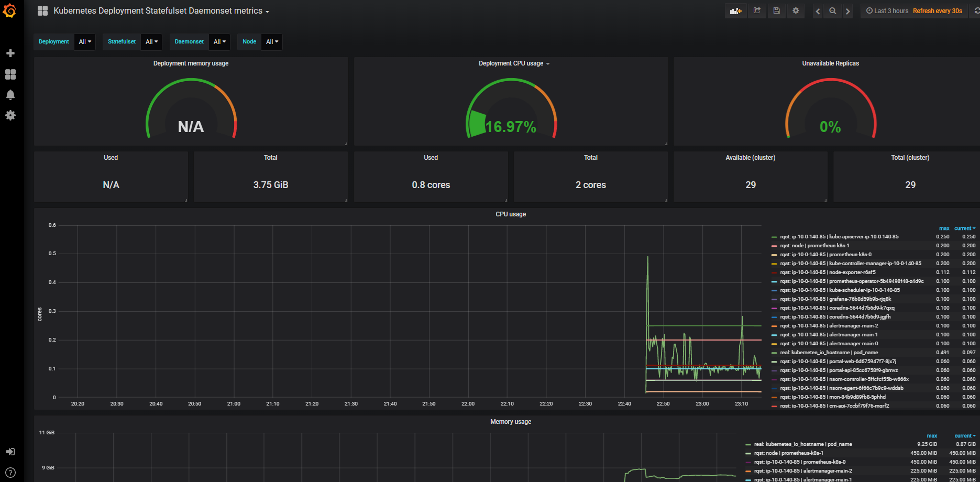The height and width of the screenshot is (482, 980).
Task: Click the portal-api-85cc6758f9-gbmvz legend entry
Action: [x=839, y=370]
